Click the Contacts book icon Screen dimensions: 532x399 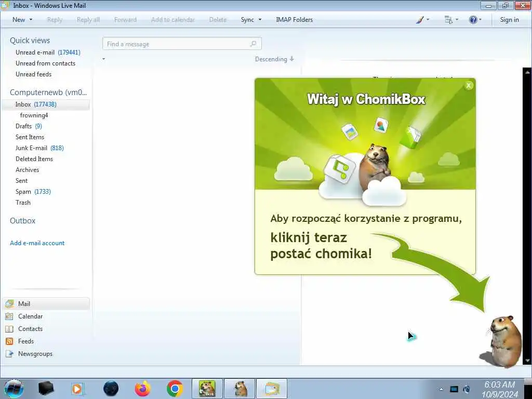pos(9,329)
